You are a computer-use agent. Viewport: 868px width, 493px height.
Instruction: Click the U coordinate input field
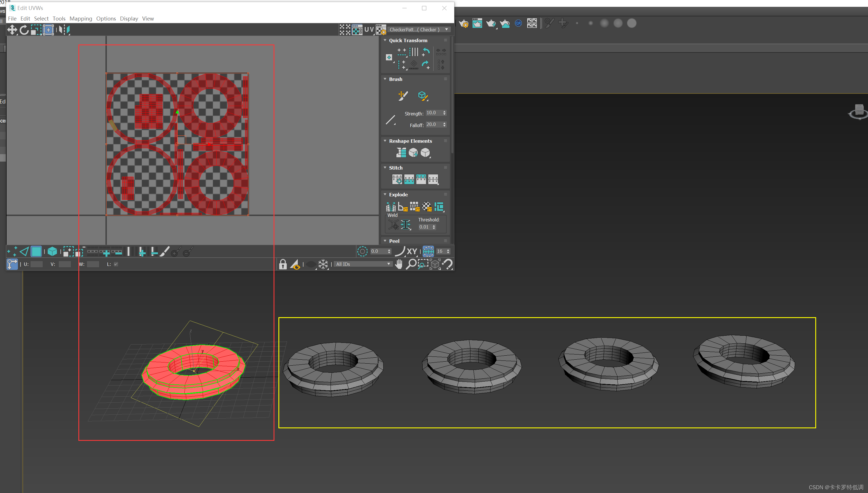click(36, 264)
